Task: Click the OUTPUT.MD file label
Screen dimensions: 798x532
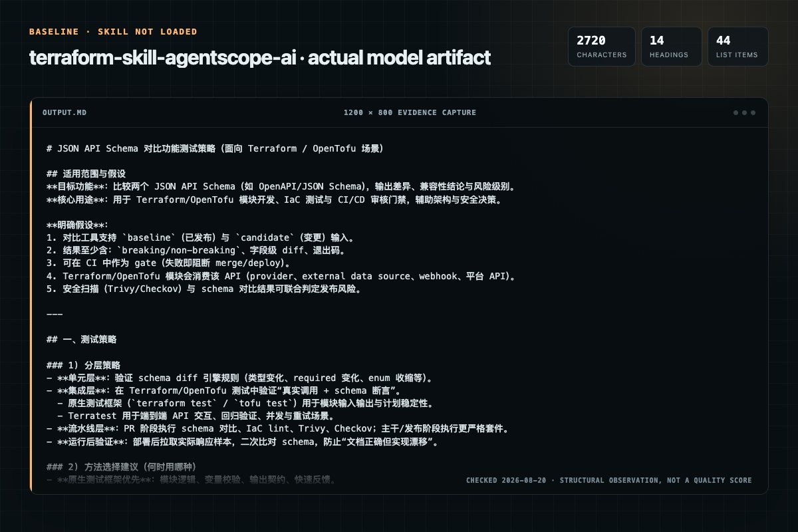Action: pos(64,112)
